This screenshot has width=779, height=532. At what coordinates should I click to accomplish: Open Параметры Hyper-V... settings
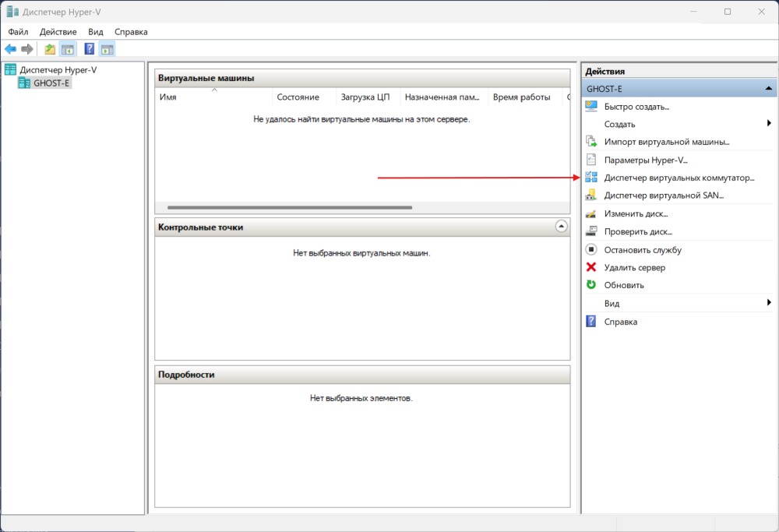(x=646, y=160)
